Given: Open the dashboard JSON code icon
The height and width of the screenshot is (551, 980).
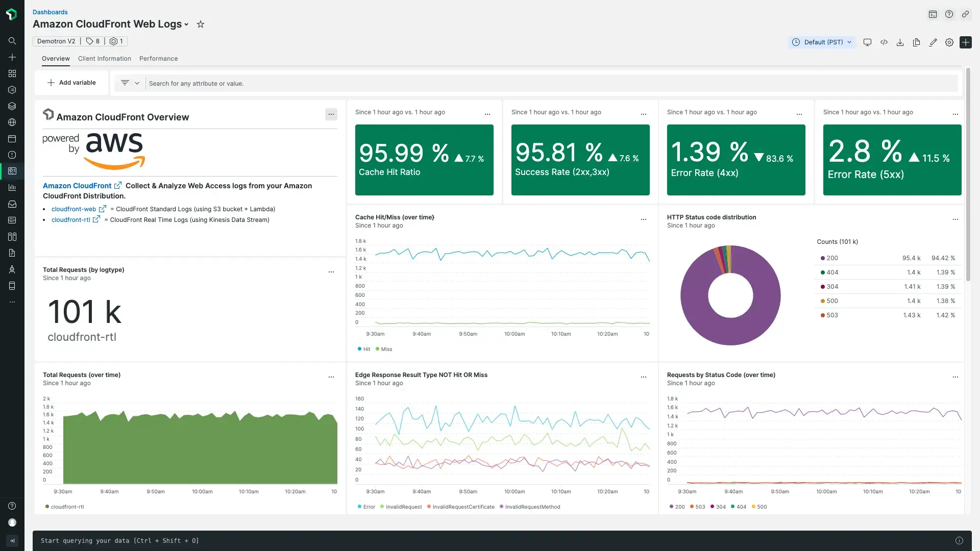Looking at the screenshot, I should 884,42.
